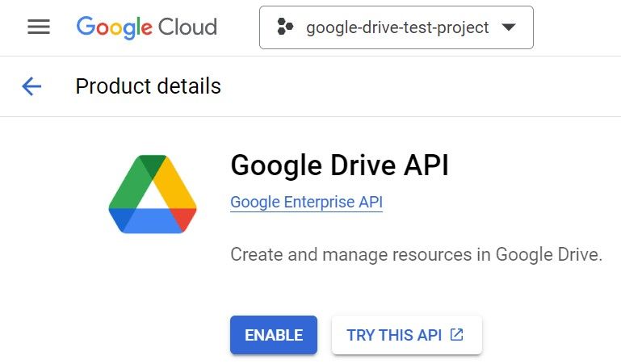The height and width of the screenshot is (364, 621).
Task: Open the hamburger navigation menu
Action: 39,27
